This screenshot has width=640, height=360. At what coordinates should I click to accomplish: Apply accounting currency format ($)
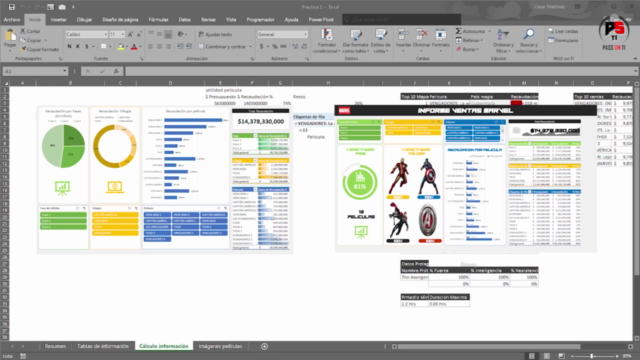(262, 47)
